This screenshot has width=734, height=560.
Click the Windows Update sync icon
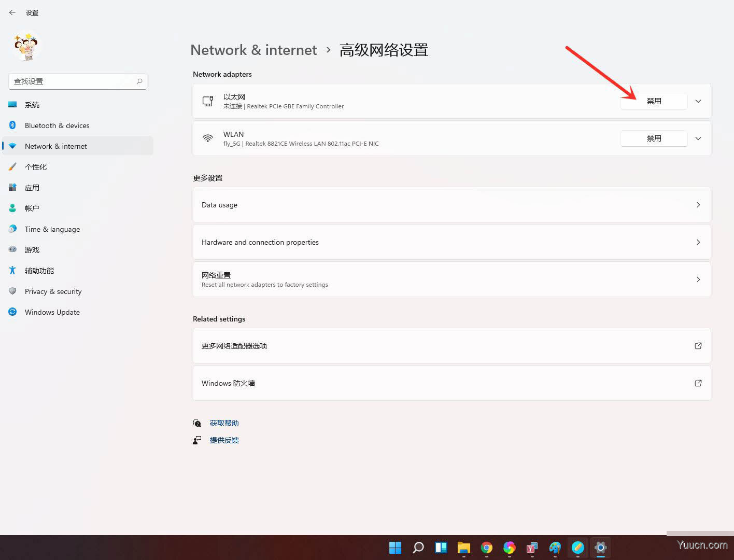[12, 312]
